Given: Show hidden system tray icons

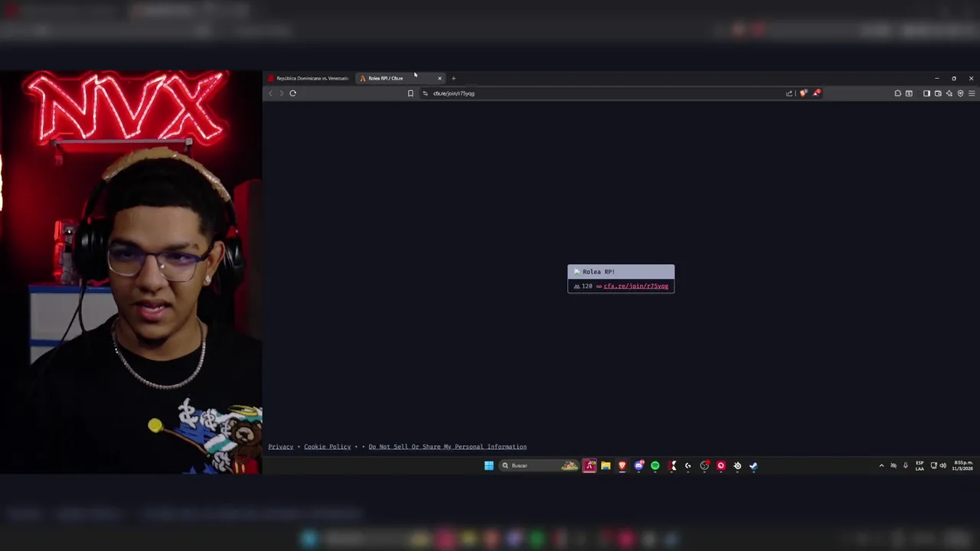Looking at the screenshot, I should (881, 465).
